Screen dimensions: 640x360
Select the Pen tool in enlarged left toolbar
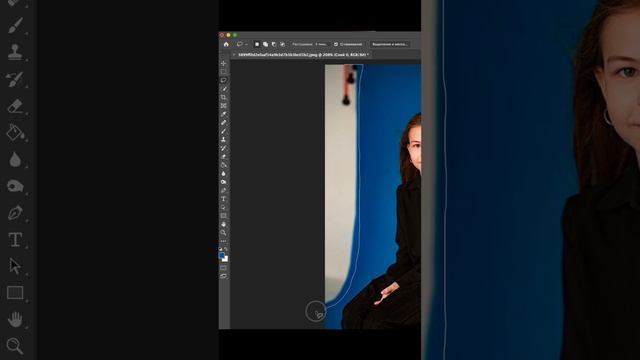15,213
